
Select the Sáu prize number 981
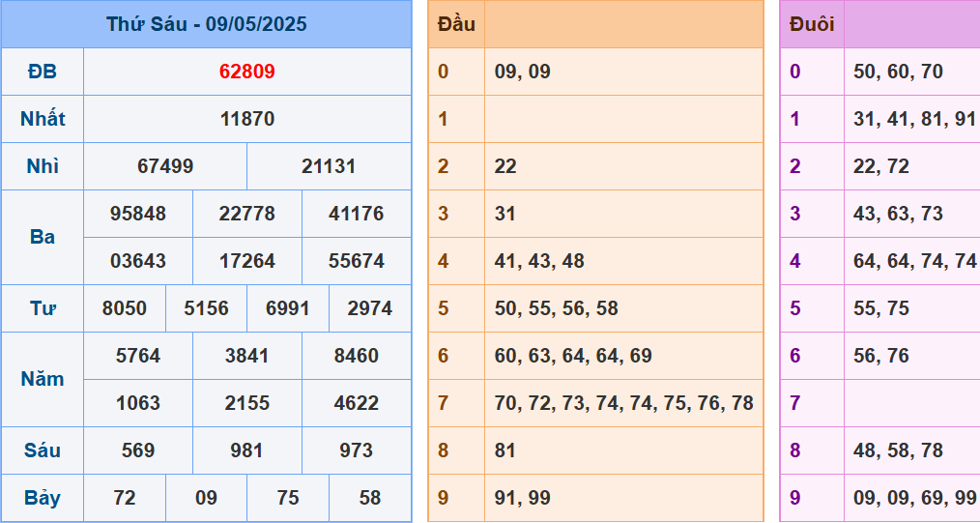(246, 451)
